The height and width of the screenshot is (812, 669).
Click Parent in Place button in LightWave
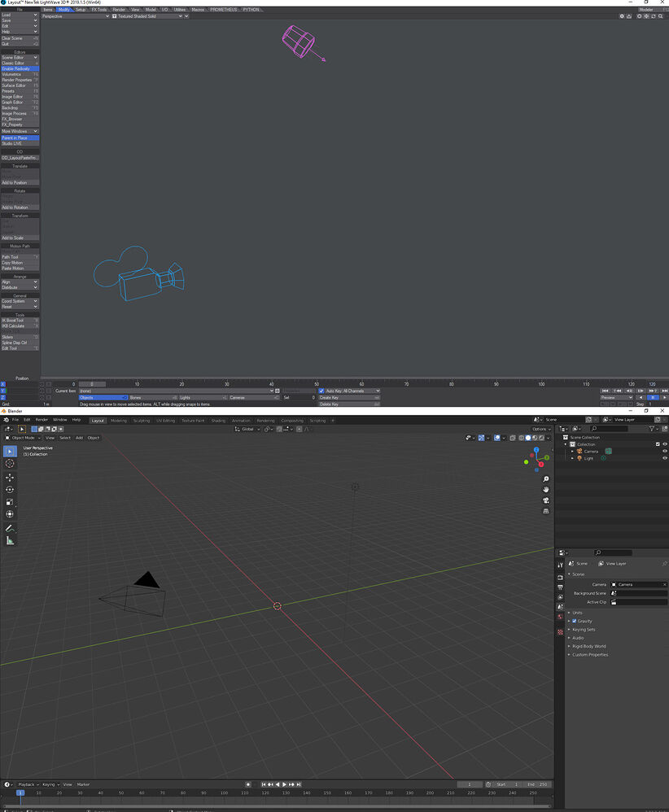20,138
